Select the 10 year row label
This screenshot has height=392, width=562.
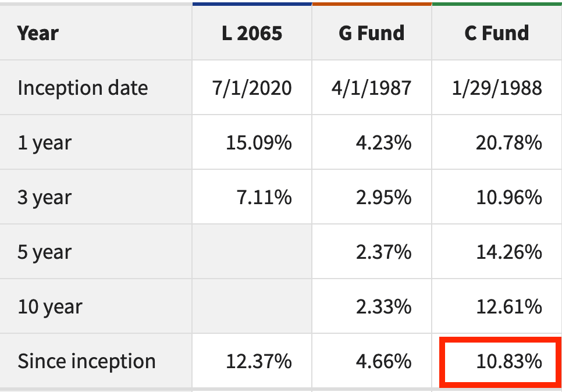[x=50, y=307]
